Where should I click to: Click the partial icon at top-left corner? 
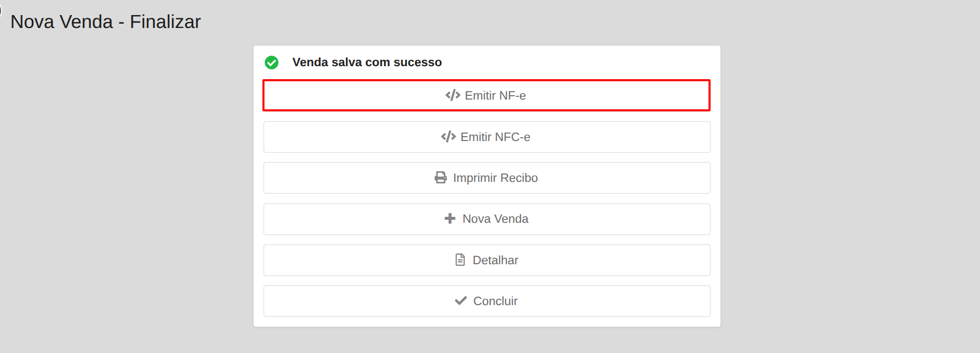(1, 10)
